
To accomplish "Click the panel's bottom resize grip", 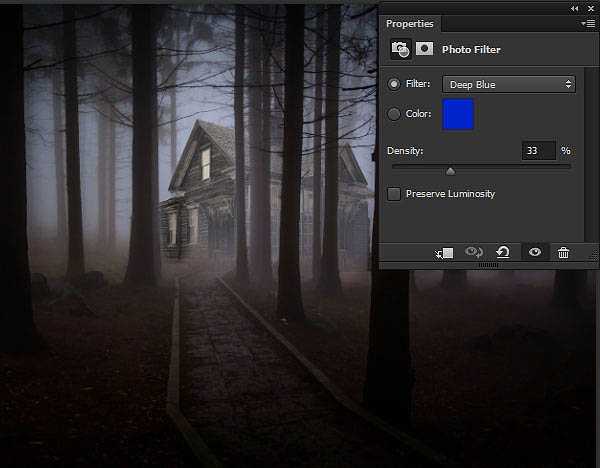I will point(489,266).
